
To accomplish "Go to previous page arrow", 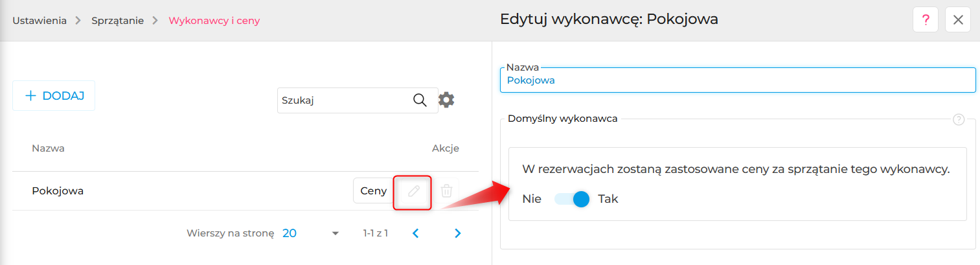I will point(416,233).
